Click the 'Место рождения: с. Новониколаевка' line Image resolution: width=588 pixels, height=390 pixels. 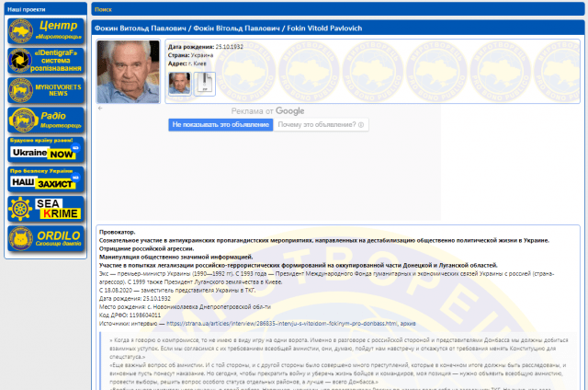[185, 306]
